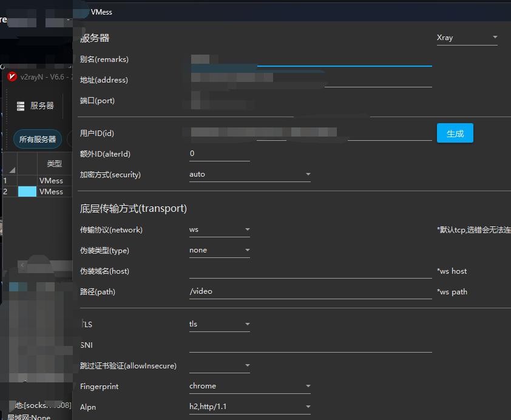511x420 pixels.
Task: Click the blue 生成 generate button
Action: coord(455,133)
